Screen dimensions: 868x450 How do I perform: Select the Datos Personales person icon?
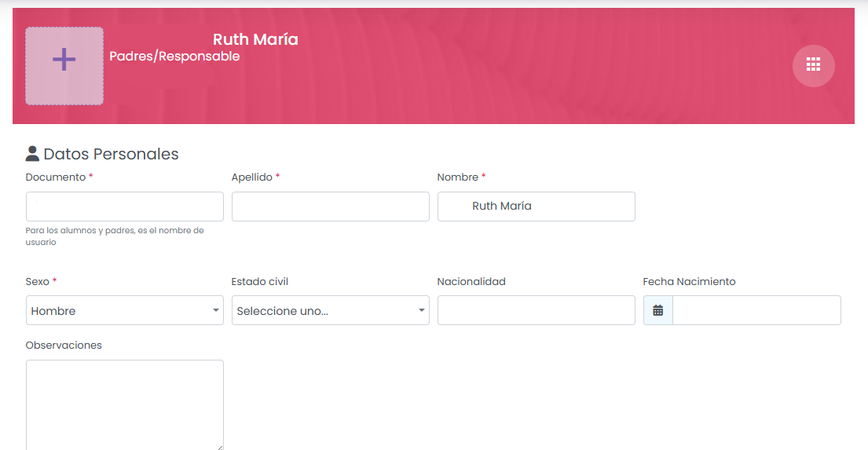pyautogui.click(x=32, y=154)
